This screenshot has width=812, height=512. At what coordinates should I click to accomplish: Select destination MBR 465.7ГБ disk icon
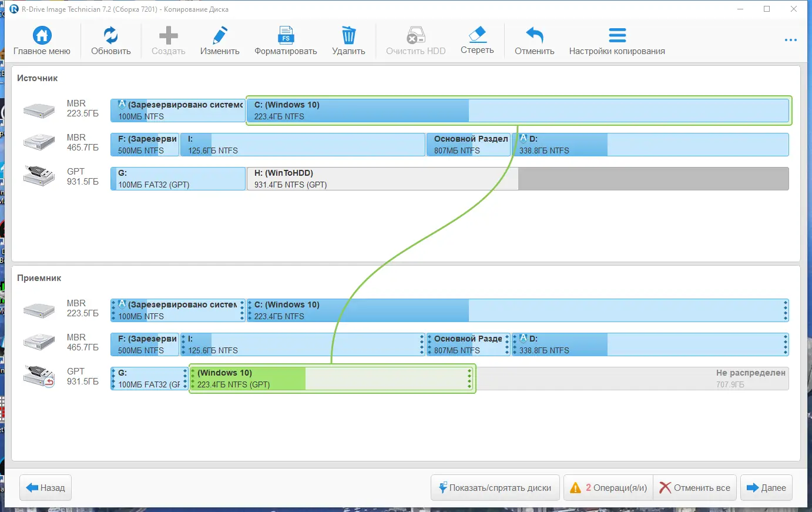point(39,343)
